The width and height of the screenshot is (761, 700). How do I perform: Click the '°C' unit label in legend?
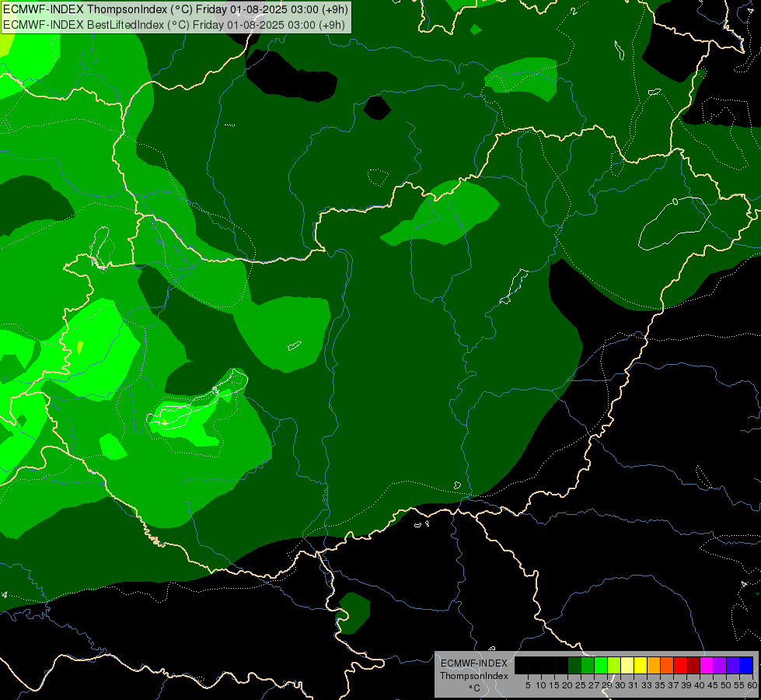(x=474, y=688)
